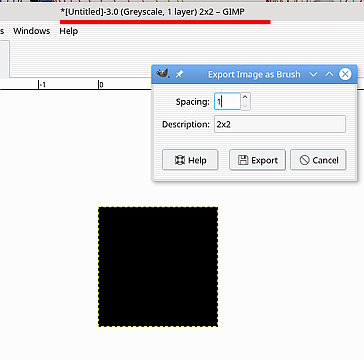The height and width of the screenshot is (360, 364).
Task: Click the Export Image as Brush title text
Action: tap(254, 74)
